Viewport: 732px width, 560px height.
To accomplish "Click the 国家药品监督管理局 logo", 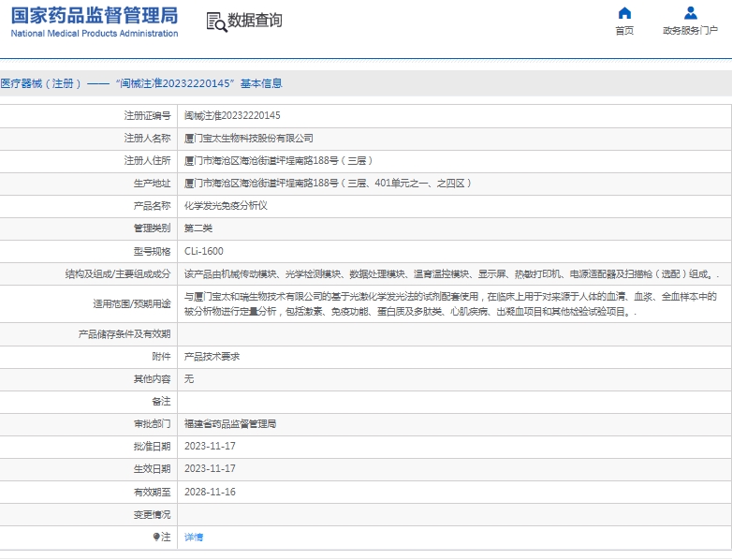I will 95,15.
